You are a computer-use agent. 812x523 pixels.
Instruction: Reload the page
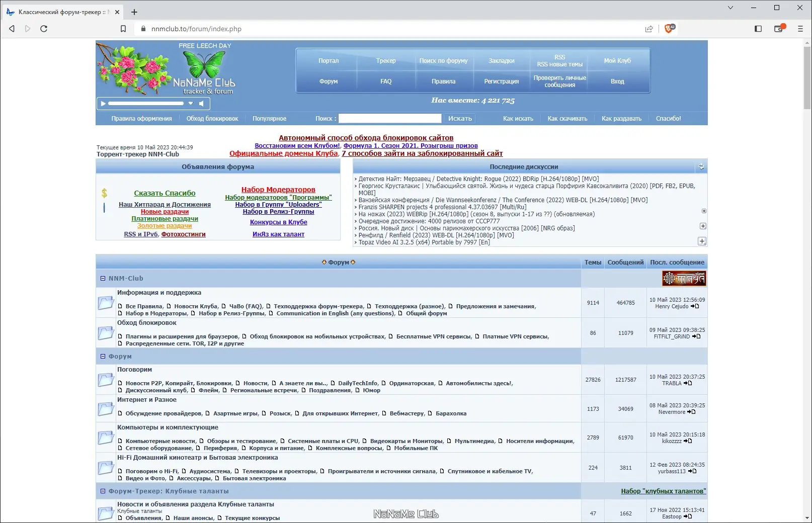(44, 29)
